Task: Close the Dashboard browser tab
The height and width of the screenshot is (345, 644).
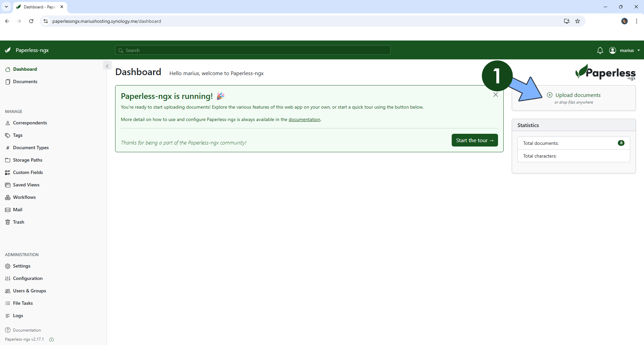Action: coord(62,7)
